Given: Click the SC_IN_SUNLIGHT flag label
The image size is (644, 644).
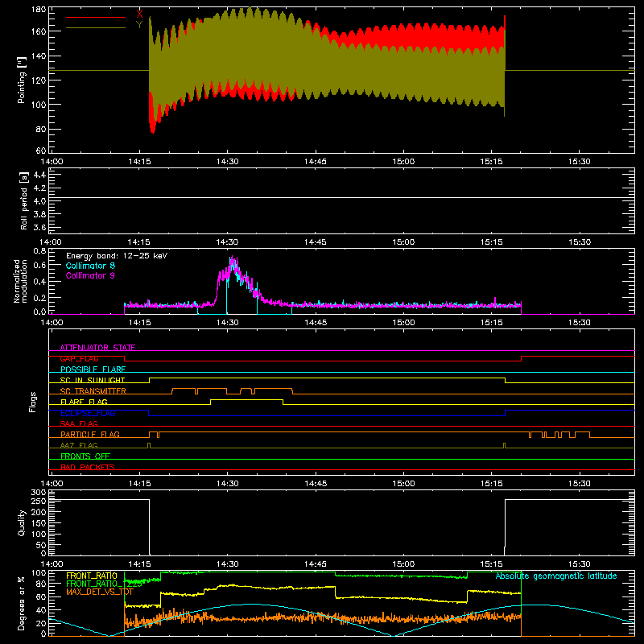Looking at the screenshot, I should (93, 380).
